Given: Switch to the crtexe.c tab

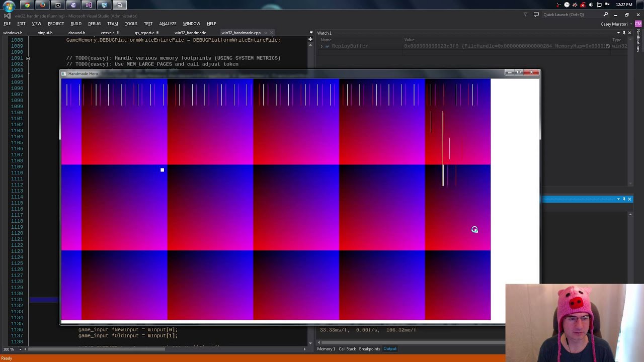Looking at the screenshot, I should click(x=108, y=33).
